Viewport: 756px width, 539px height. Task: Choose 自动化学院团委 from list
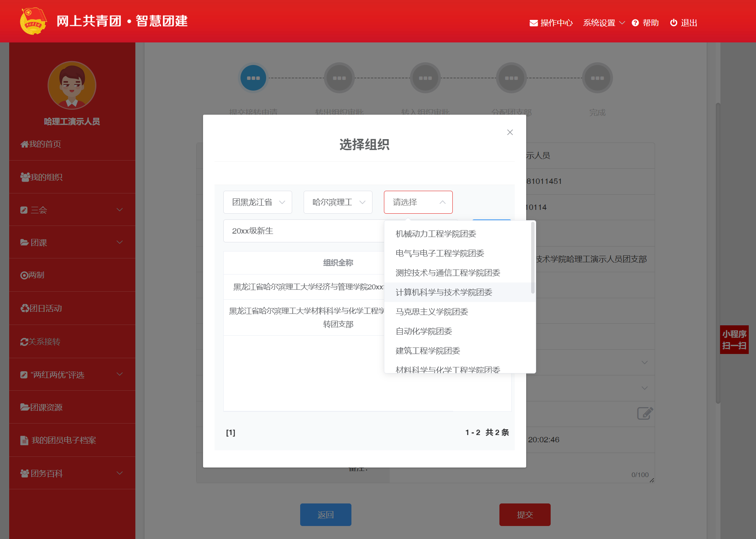[x=424, y=331]
